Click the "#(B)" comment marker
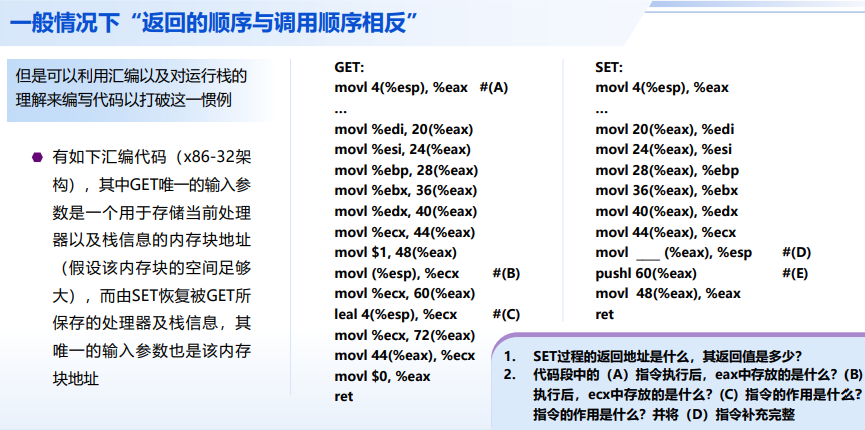 coord(506,274)
